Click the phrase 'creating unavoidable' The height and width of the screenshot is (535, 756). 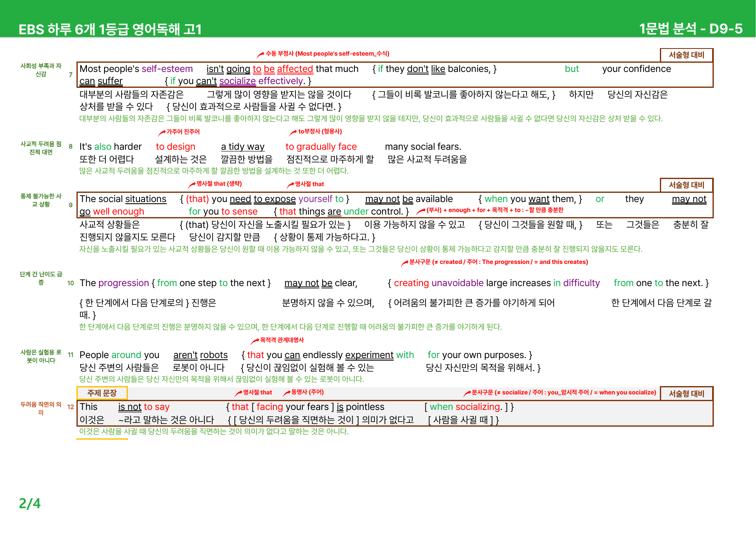[439, 283]
